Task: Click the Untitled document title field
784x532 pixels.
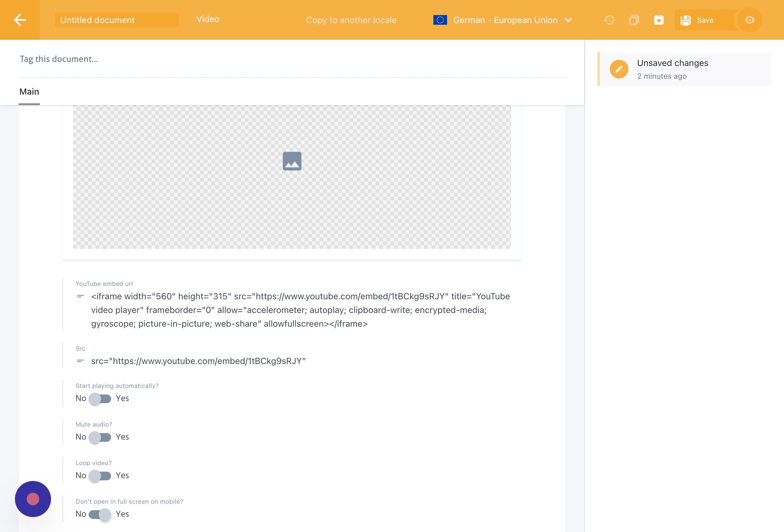Action: [x=117, y=20]
